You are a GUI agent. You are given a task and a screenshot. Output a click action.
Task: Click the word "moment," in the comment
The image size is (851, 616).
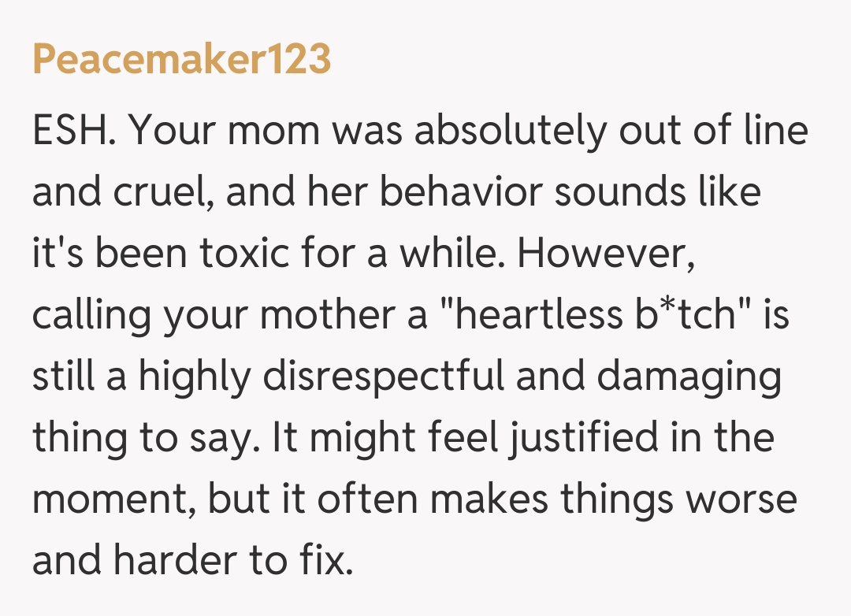point(113,500)
